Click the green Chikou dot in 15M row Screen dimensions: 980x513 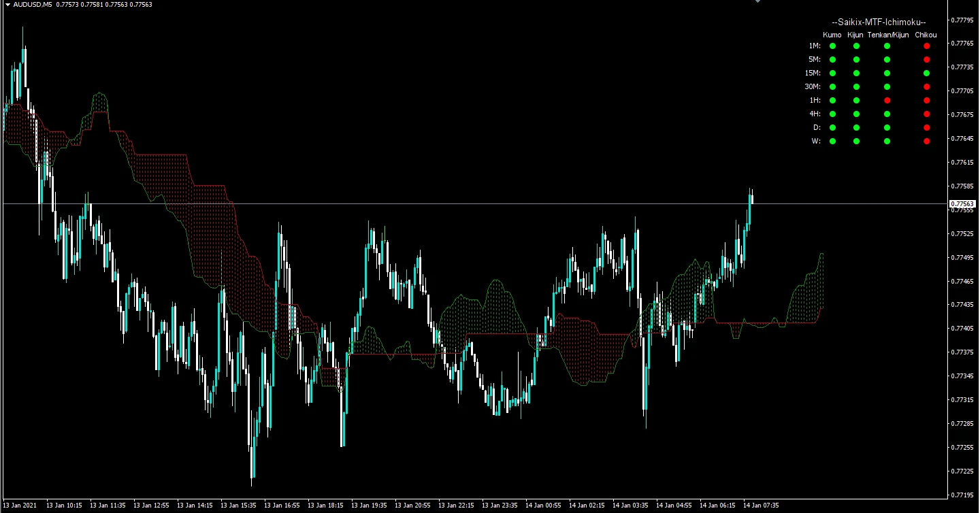tap(926, 73)
